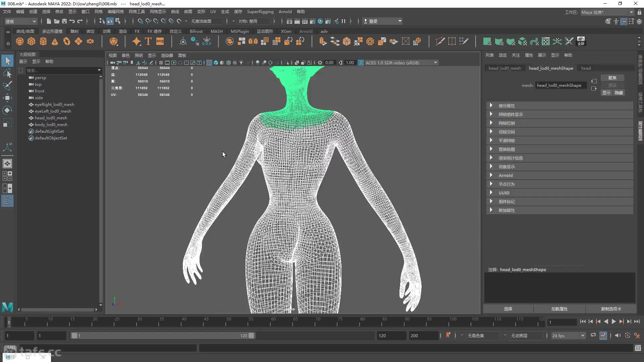The width and height of the screenshot is (644, 362).
Task: Click the 复制选项卡 button
Action: point(610,309)
